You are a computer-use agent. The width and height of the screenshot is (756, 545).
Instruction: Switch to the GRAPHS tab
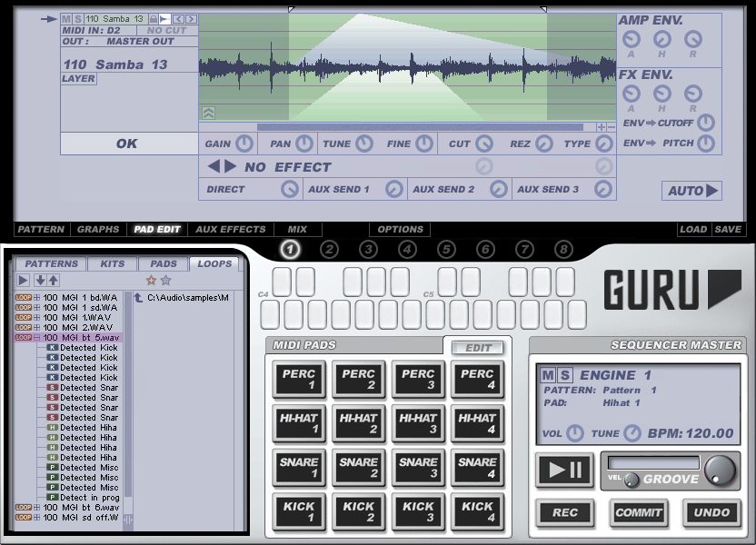[98, 230]
